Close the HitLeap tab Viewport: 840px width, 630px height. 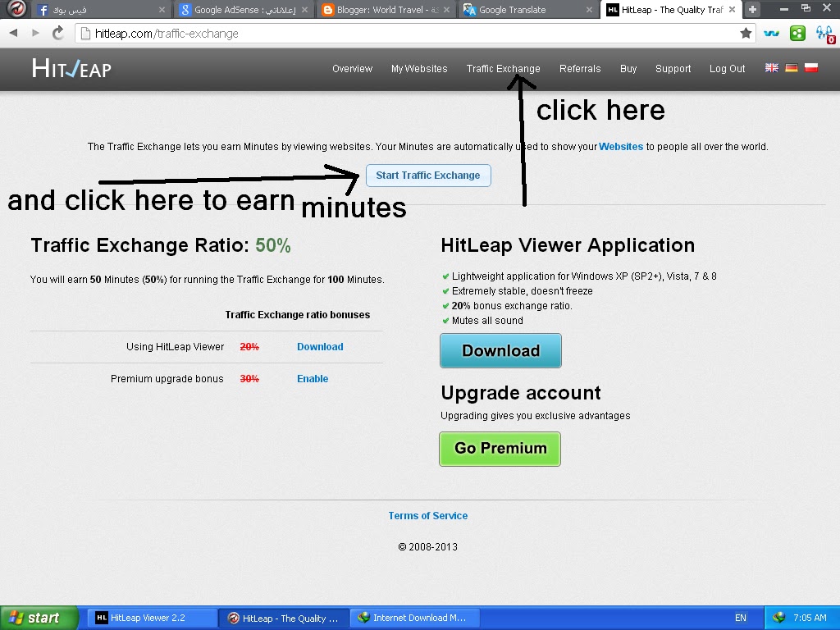click(732, 10)
